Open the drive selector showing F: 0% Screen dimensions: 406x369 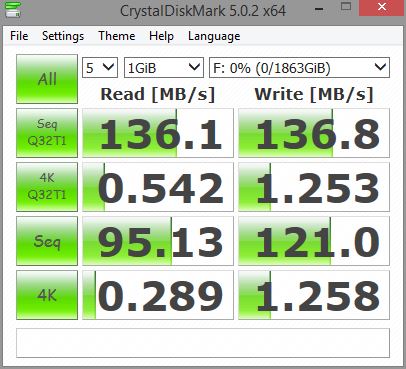[x=299, y=68]
